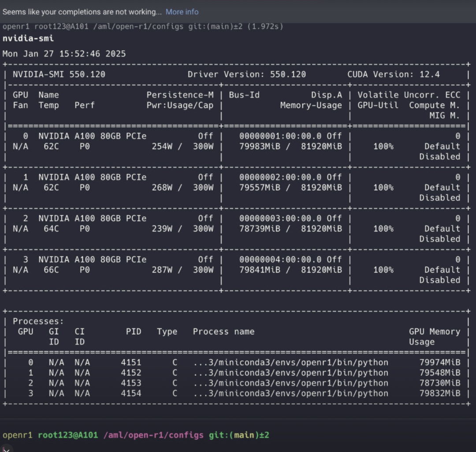Click the 'Pwr:Usage/Cap' column header
476x452 pixels.
[x=180, y=105]
